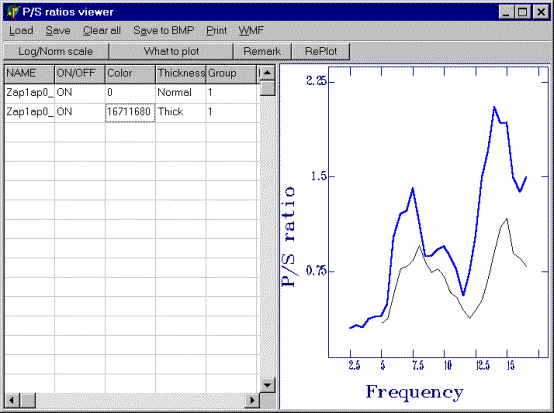Click the horizontal scrollbar left arrow
554x413 pixels.
[x=12, y=400]
